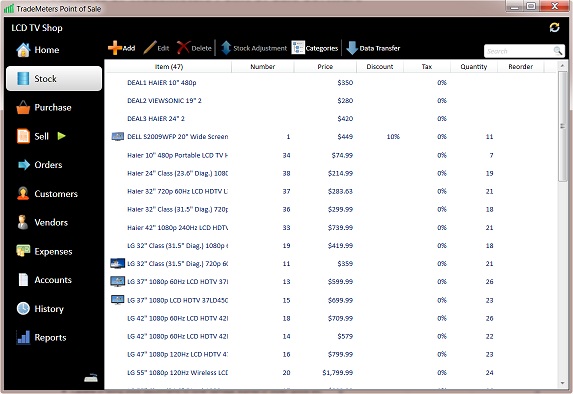Select Haier 32" 720p 60Hz LCD row

tap(331, 191)
